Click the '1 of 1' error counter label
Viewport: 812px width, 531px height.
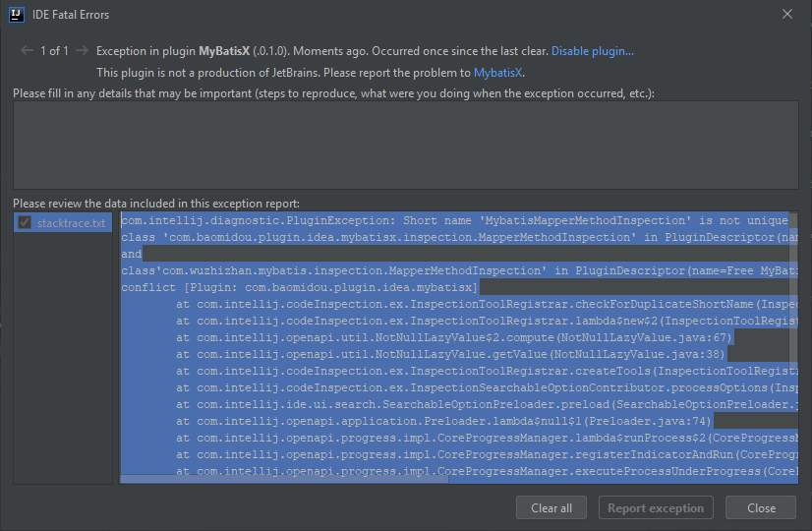54,51
